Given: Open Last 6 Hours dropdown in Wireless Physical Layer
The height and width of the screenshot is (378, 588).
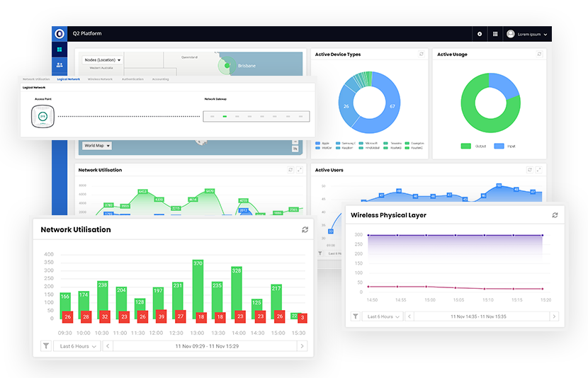Looking at the screenshot, I should (383, 316).
